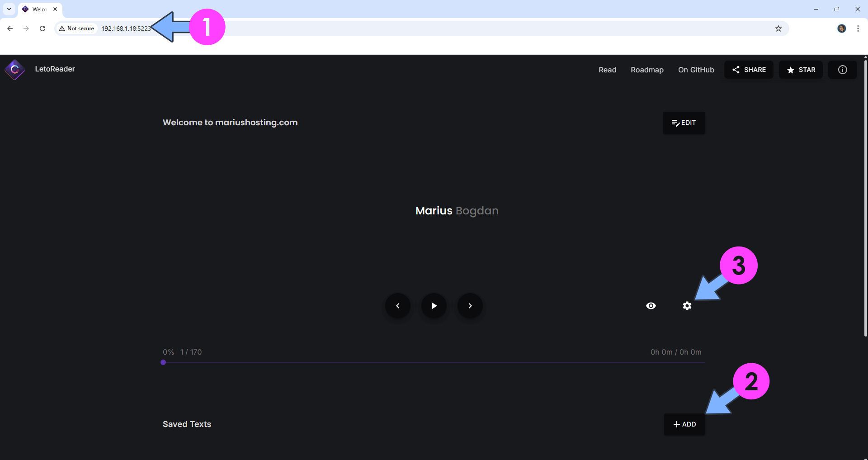Open the Roadmap link
Screen dimensions: 868x460
647,70
